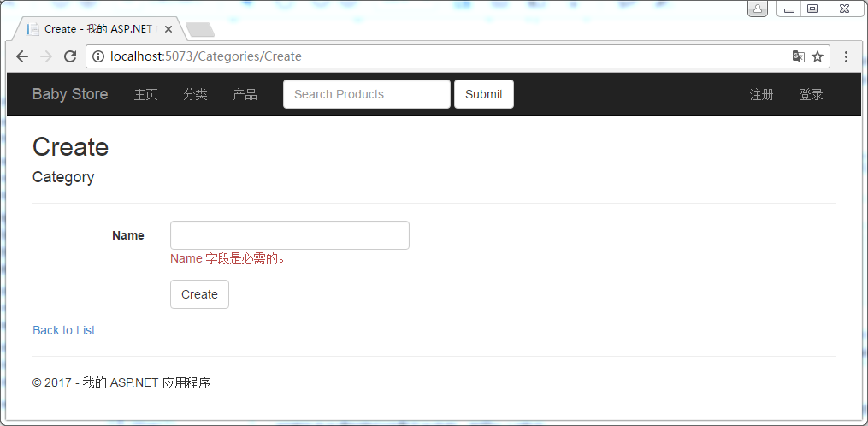Image resolution: width=868 pixels, height=426 pixels.
Task: Close the Create tab
Action: click(x=168, y=29)
